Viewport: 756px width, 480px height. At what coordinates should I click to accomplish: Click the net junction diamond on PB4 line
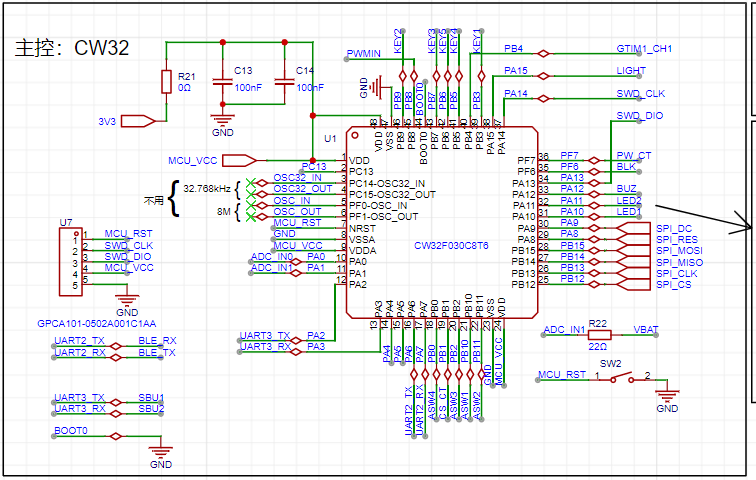click(x=543, y=53)
